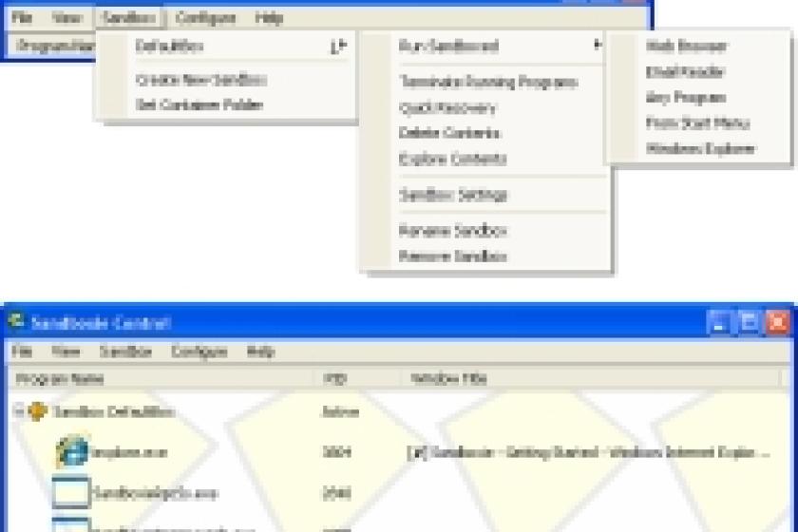Open the Run Sandboxed submenu
The width and height of the screenshot is (798, 532).
coord(484,47)
